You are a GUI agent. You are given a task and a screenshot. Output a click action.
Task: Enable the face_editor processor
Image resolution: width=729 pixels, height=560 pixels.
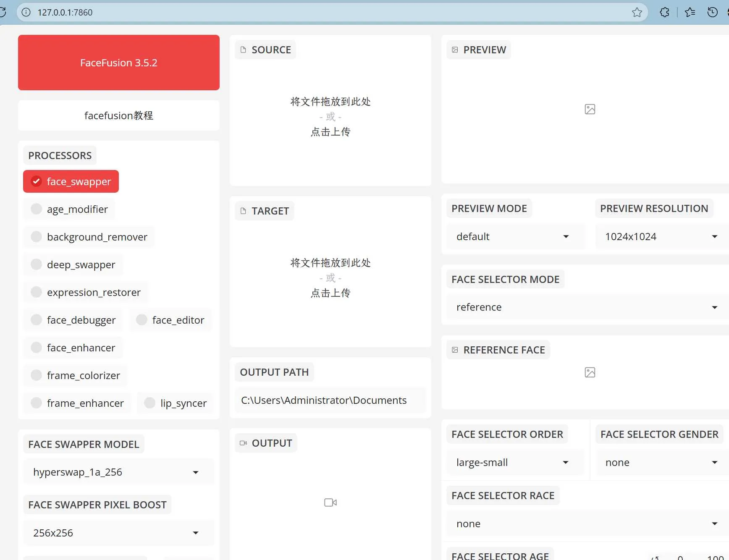tap(170, 320)
